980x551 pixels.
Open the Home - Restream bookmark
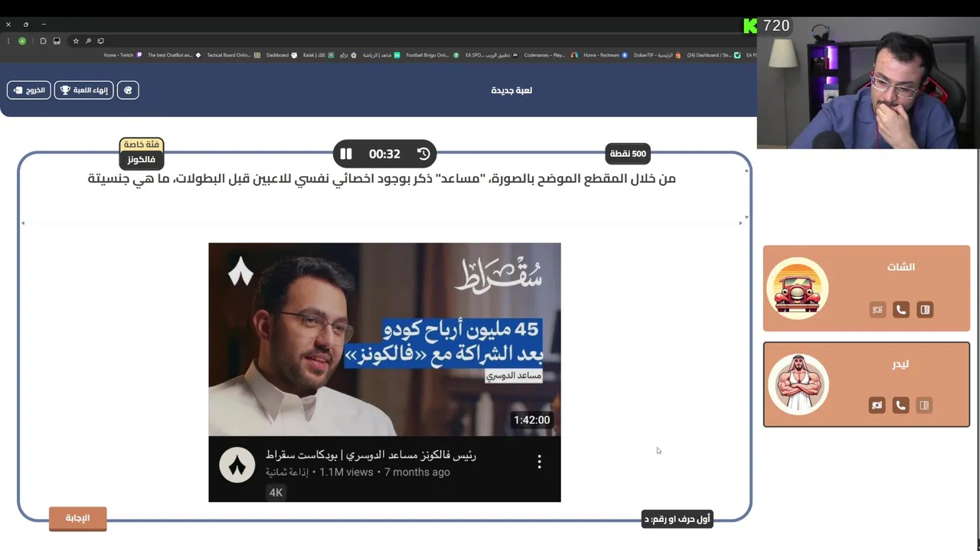(606, 55)
